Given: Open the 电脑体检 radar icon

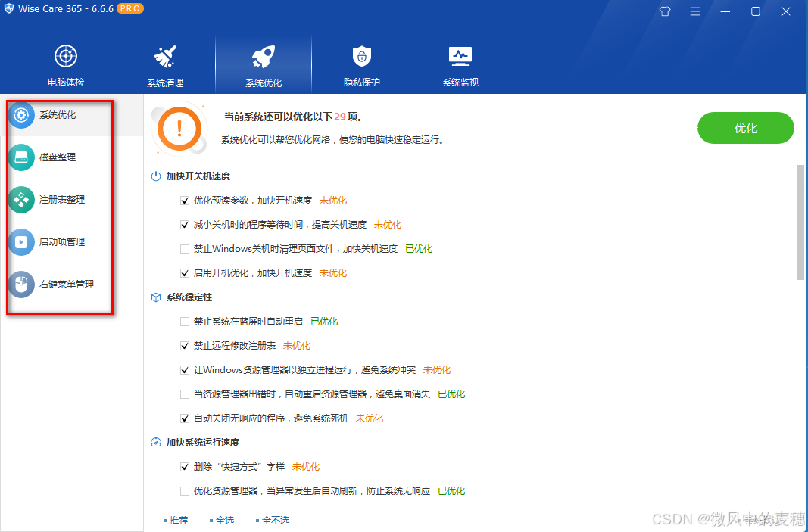Looking at the screenshot, I should 65,56.
